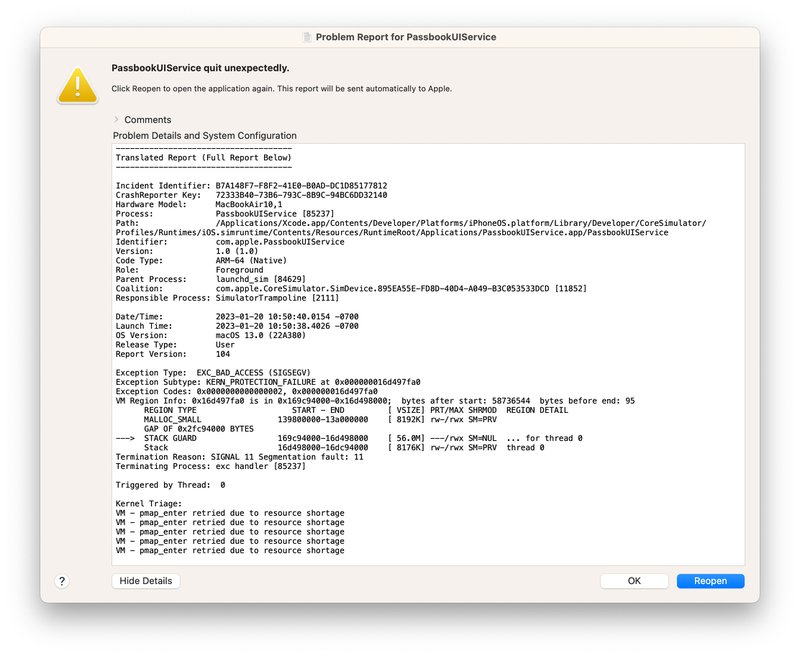This screenshot has width=800, height=656.
Task: Click the 'Problem Report for PassbookUIService' title
Action: coord(406,37)
